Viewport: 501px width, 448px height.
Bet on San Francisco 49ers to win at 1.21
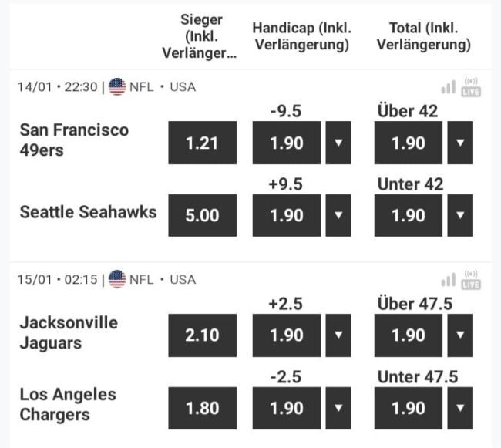click(x=202, y=143)
